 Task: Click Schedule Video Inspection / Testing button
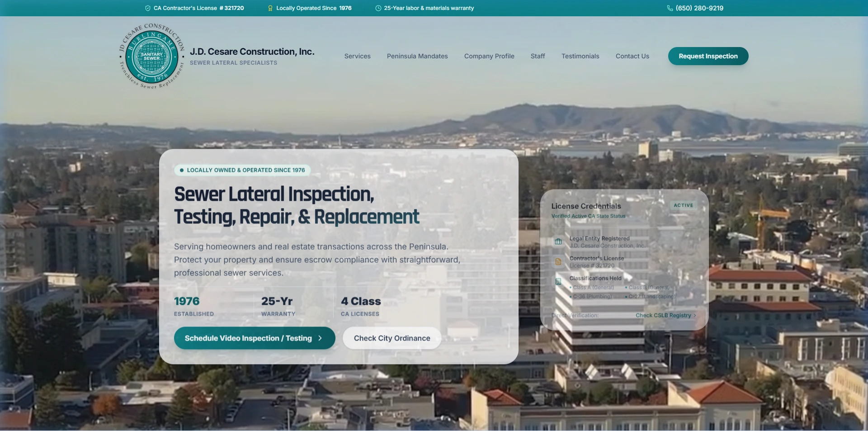pos(255,338)
